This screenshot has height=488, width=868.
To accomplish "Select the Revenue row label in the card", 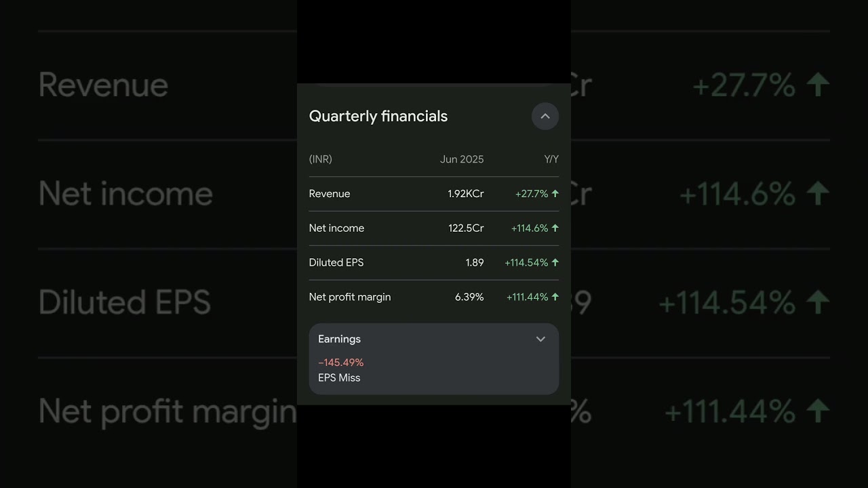I will (x=330, y=194).
